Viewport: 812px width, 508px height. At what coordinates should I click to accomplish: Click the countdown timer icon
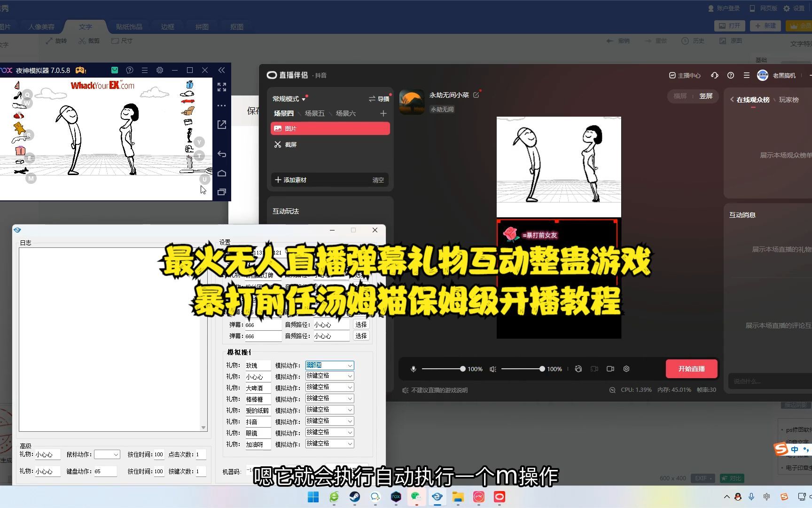coord(578,369)
